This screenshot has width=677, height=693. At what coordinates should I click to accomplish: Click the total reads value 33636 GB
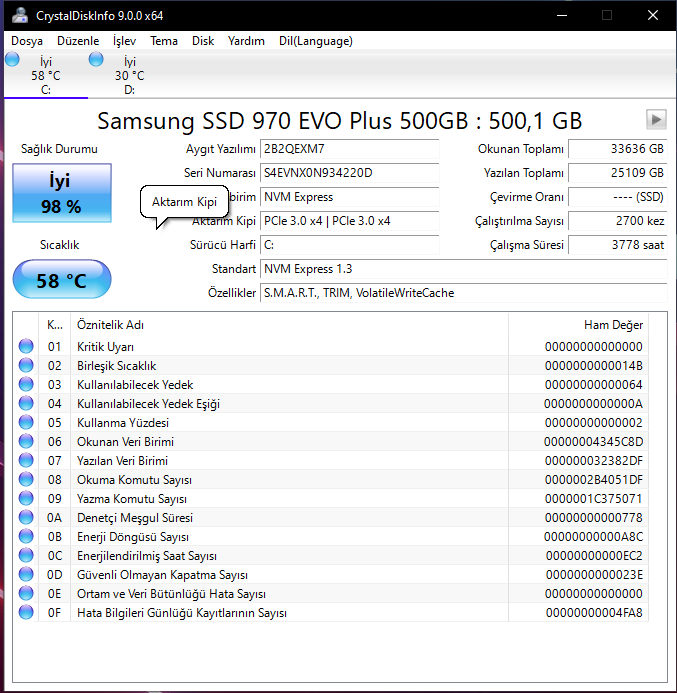click(x=617, y=149)
